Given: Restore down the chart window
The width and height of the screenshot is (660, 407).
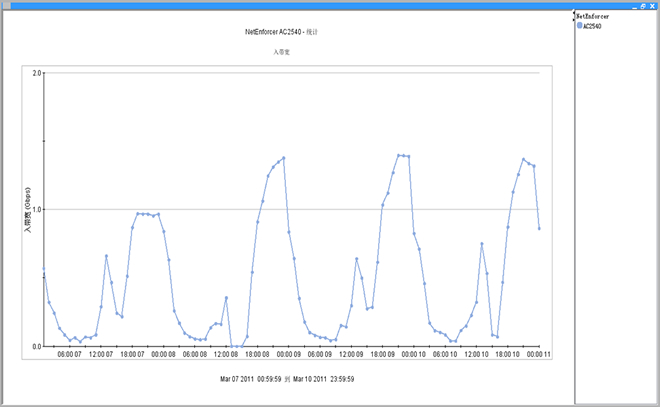Looking at the screenshot, I should coord(644,5).
